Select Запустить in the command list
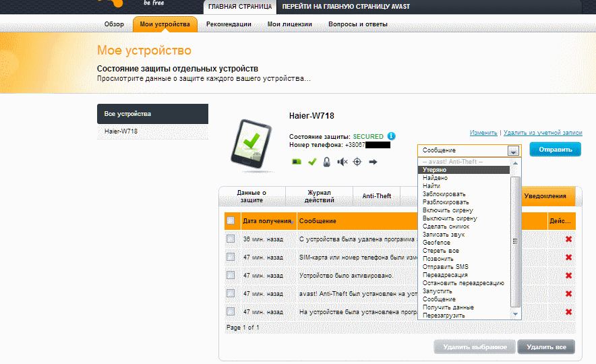This screenshot has height=364, width=596. pos(464,291)
